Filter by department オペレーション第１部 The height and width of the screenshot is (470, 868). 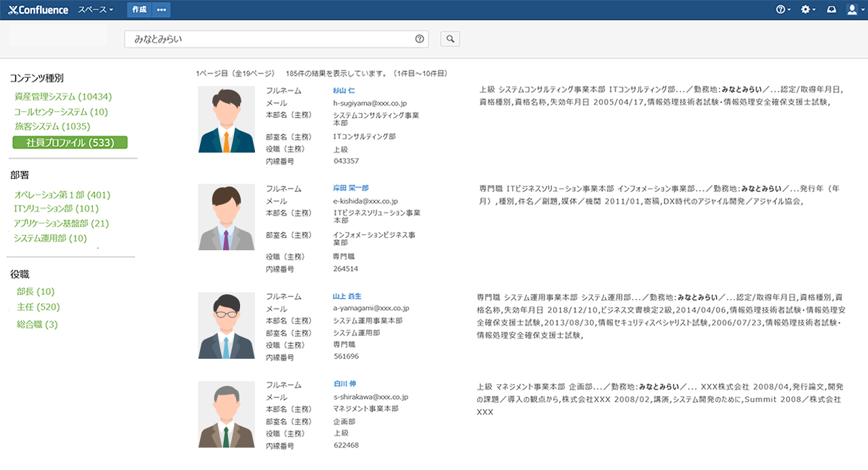pos(62,195)
